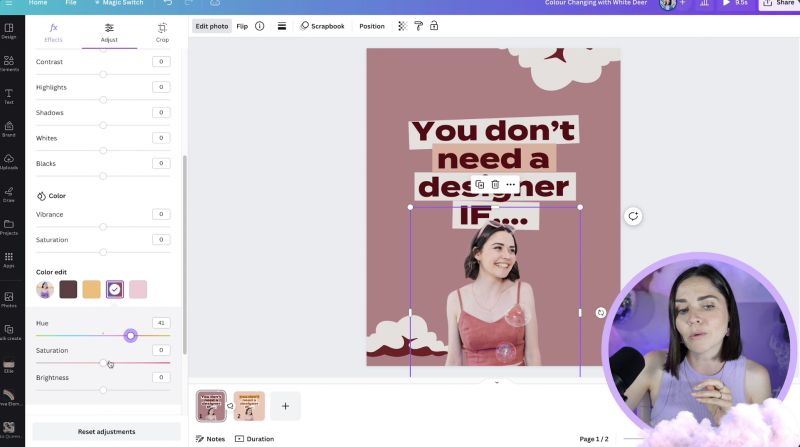Click the transition icon between pages
Viewport: 800px width, 447px height.
230,406
